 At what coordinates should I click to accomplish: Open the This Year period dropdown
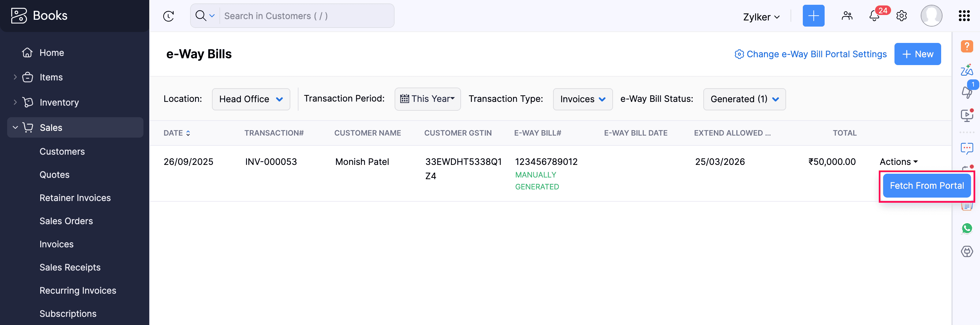click(427, 99)
